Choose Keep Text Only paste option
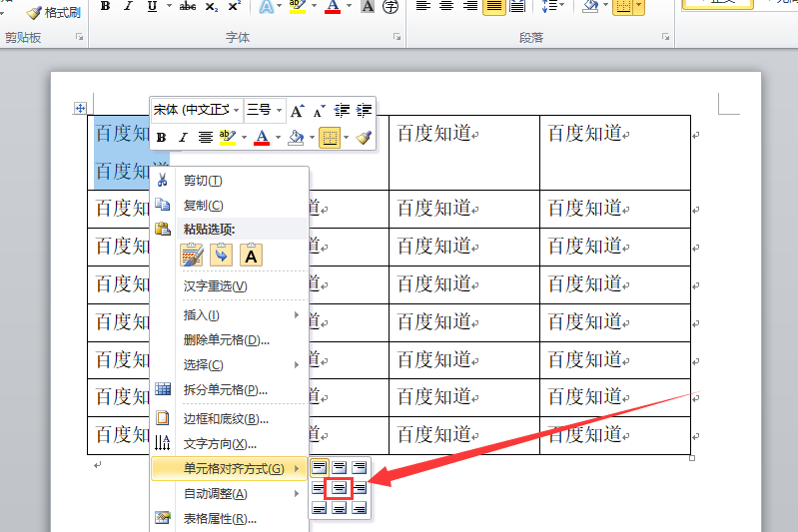Viewport: 798px width, 532px height. [x=251, y=256]
